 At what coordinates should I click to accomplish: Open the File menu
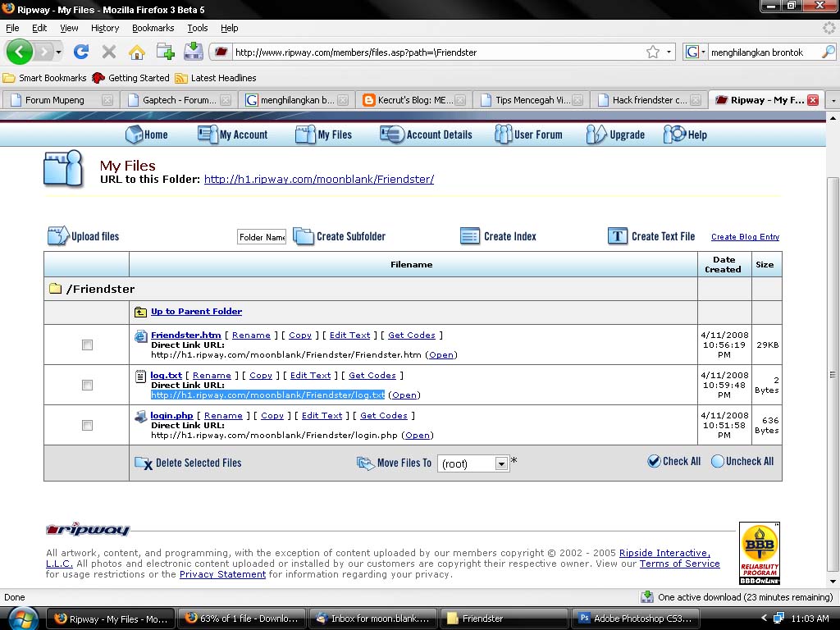(x=12, y=28)
